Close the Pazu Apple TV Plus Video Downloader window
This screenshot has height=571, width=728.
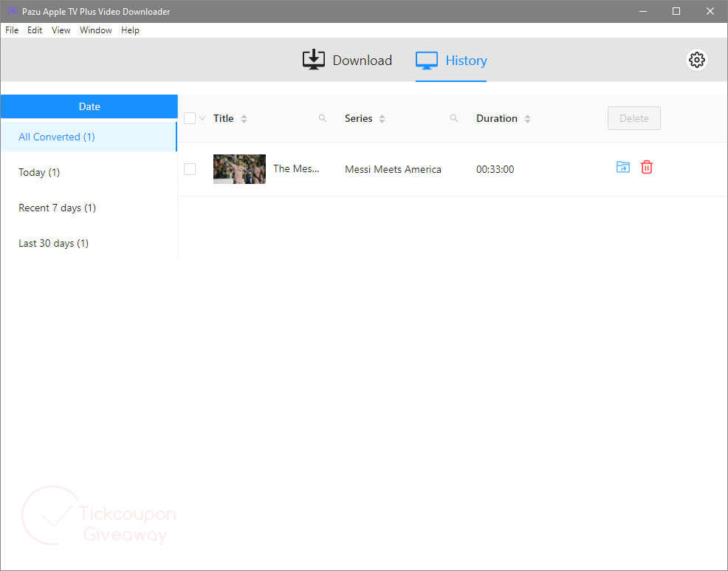tap(710, 11)
